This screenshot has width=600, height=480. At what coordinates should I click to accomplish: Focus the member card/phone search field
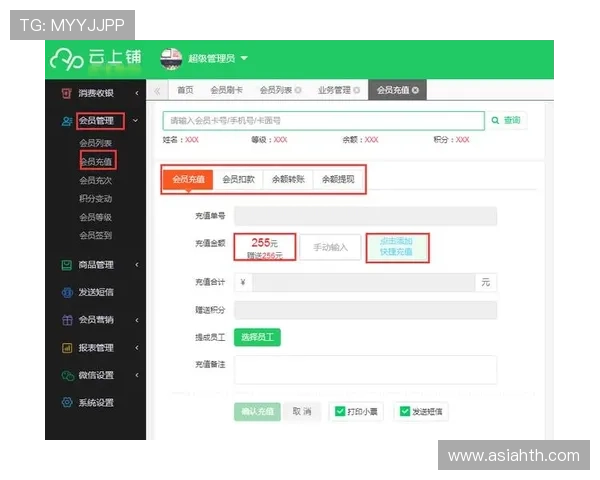324,121
